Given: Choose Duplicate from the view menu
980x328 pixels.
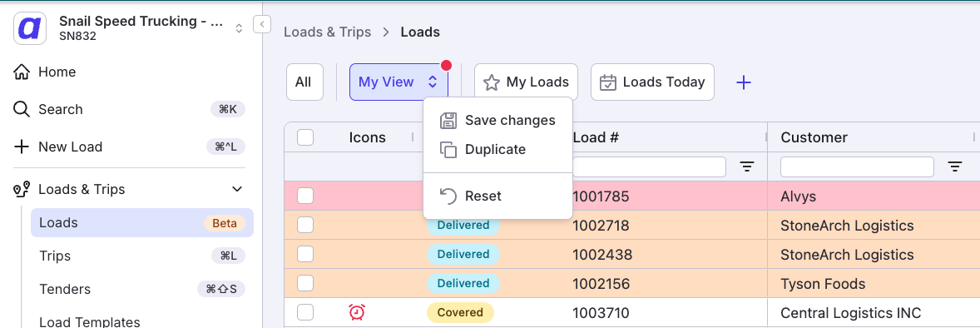Looking at the screenshot, I should 497,150.
